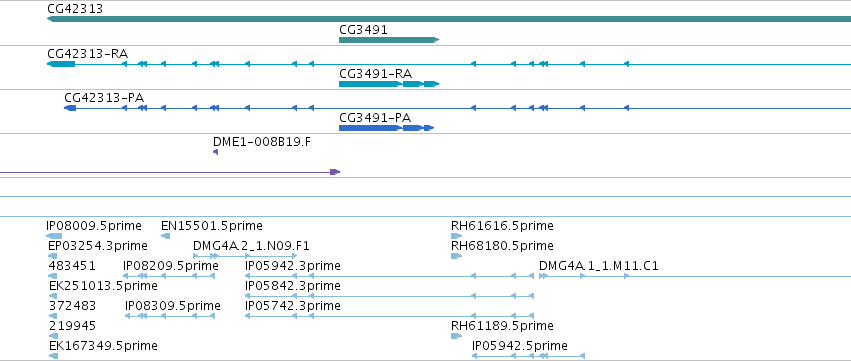Click the CG42313 gene span bar
Image resolution: width=851 pixels, height=361 pixels.
click(x=449, y=19)
